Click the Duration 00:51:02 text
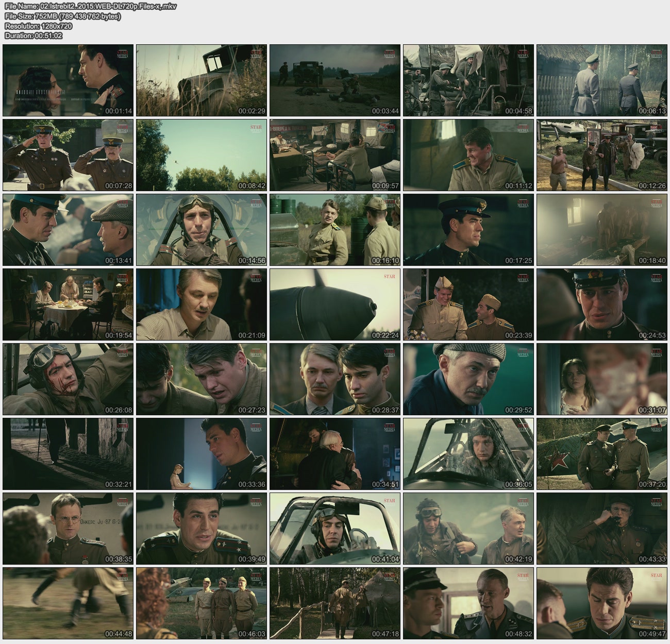Screen dimensions: 670x644 tap(33, 36)
